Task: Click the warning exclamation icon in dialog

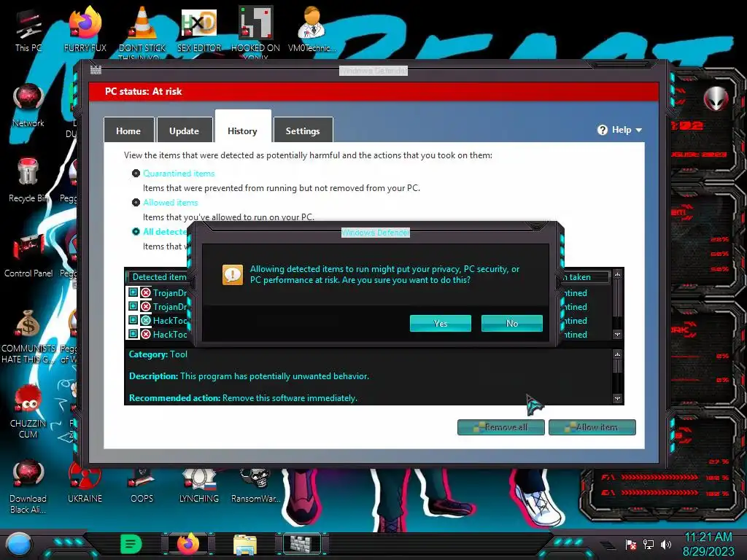Action: [x=233, y=275]
